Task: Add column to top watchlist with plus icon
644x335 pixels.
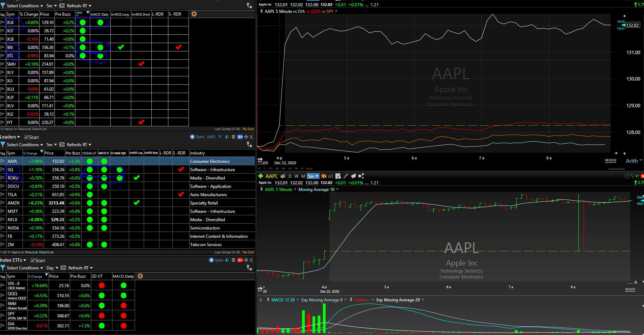Action: pos(194,14)
